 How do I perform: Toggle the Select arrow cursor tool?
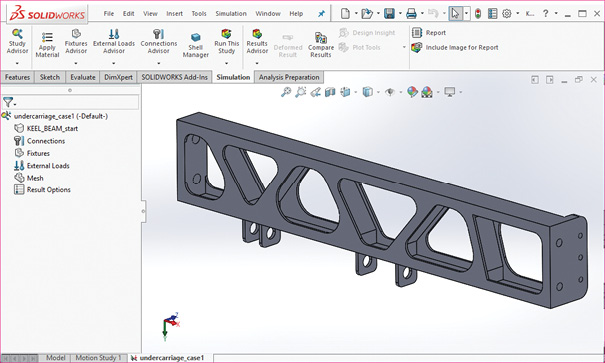[455, 14]
